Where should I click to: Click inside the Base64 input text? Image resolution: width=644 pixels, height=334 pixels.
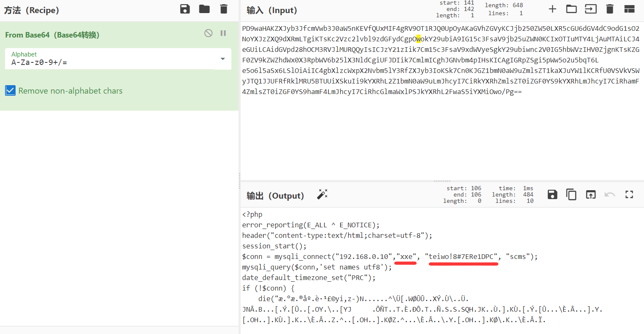[441, 60]
